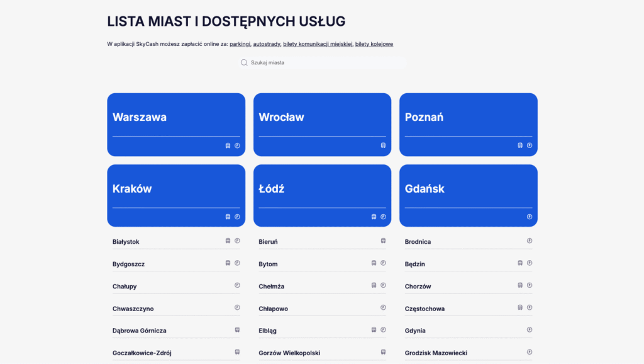Click the bus icon next to Bieruń
Viewport: 644px width, 364px height.
pos(383,241)
